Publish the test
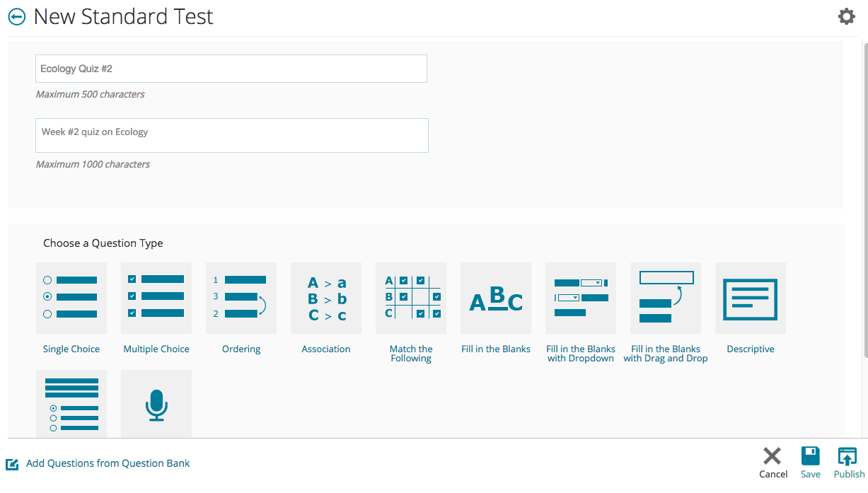The width and height of the screenshot is (868, 493). click(848, 463)
